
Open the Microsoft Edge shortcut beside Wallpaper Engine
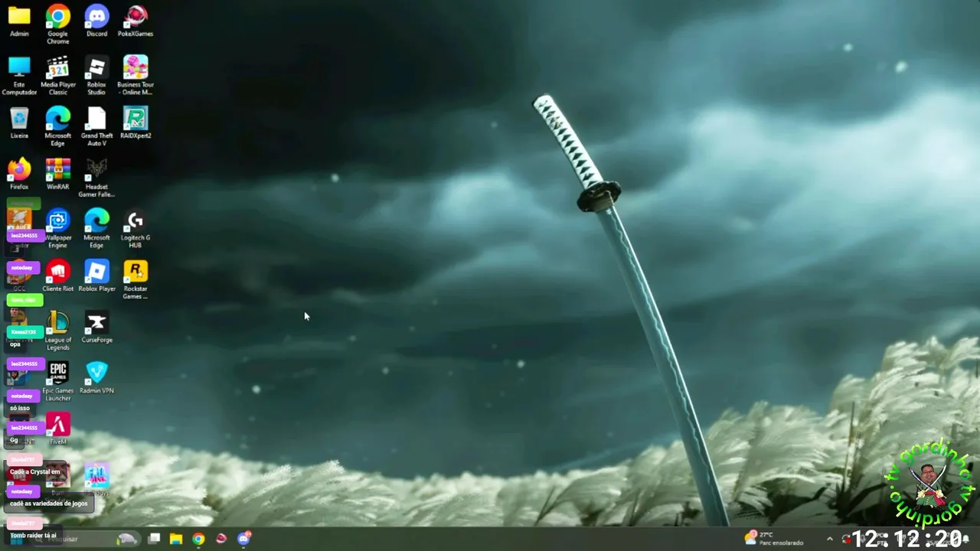point(96,229)
